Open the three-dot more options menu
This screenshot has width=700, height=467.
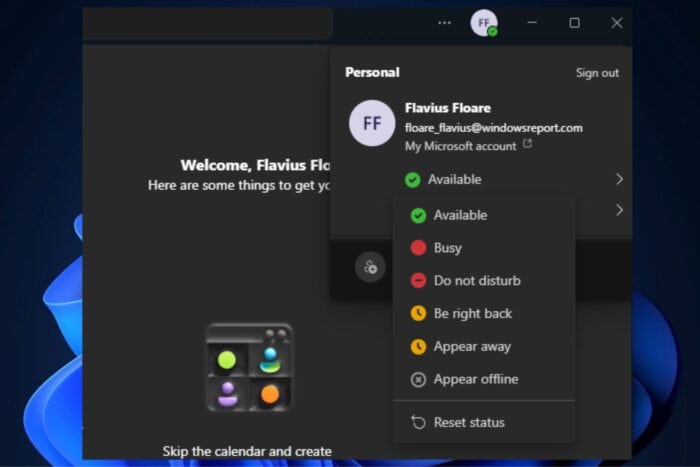(x=444, y=23)
